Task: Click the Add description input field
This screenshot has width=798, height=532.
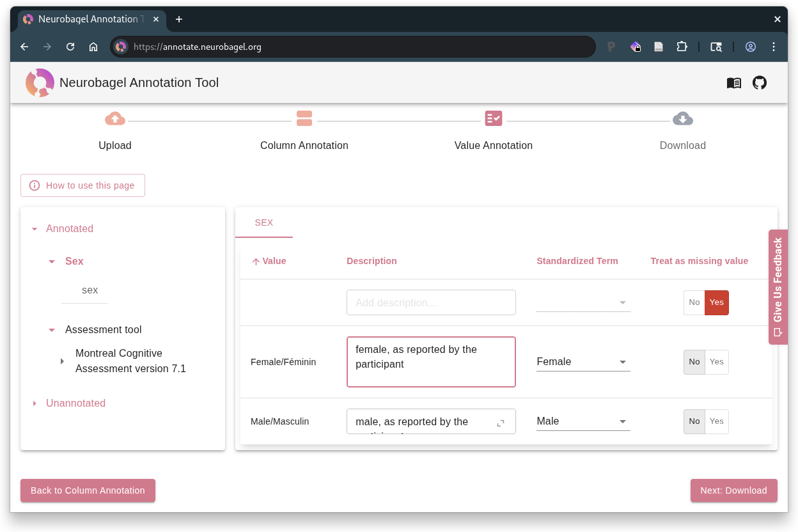Action: (x=431, y=302)
